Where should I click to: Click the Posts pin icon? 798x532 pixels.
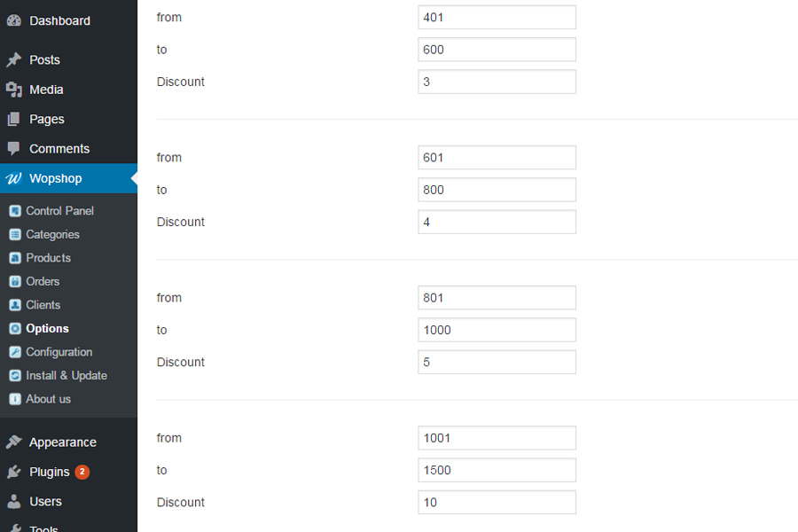[x=14, y=60]
